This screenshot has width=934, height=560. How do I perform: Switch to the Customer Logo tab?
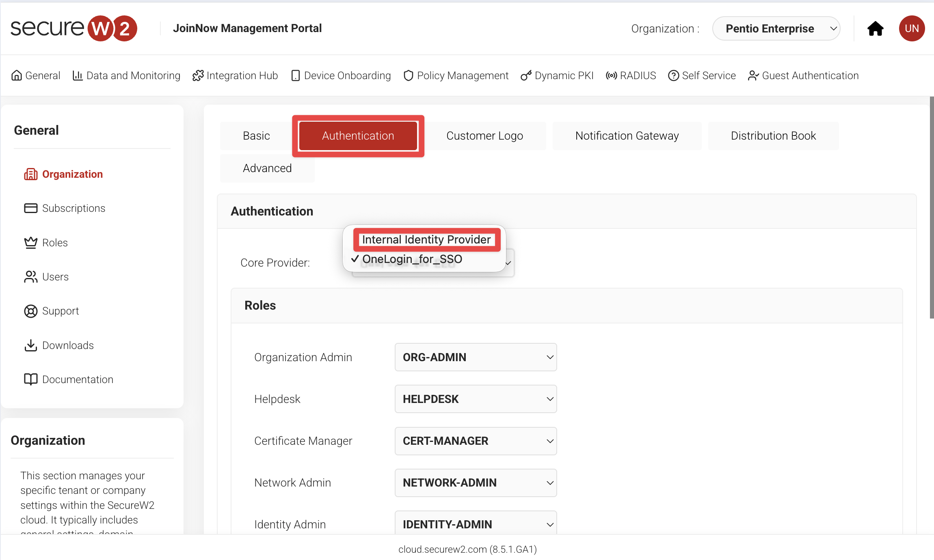(485, 136)
